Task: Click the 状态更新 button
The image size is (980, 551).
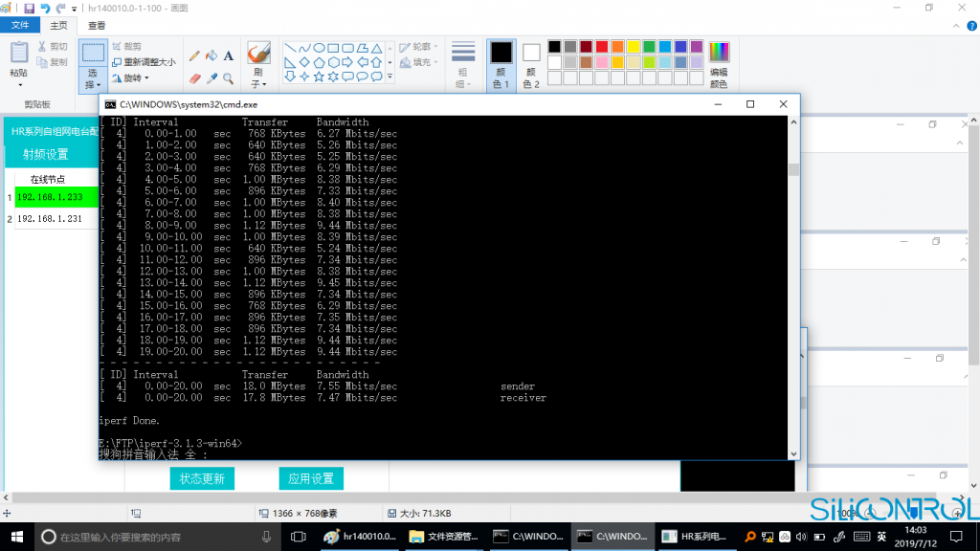Action: (202, 478)
